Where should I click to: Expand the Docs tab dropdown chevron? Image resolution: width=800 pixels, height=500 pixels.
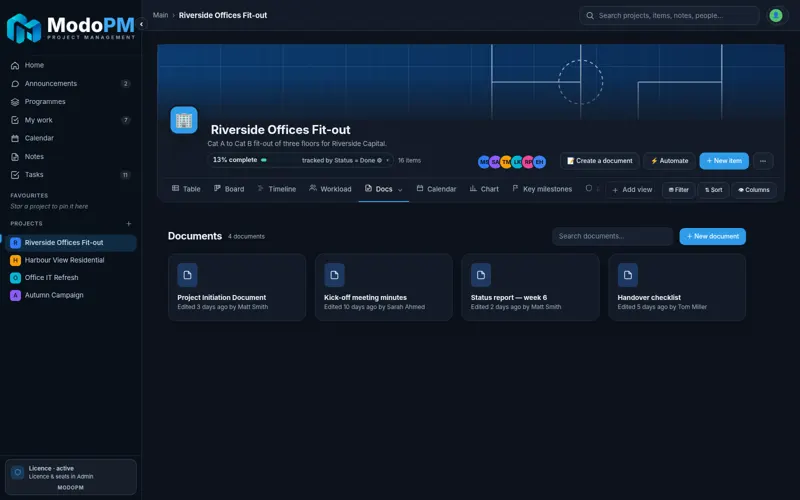click(x=401, y=189)
